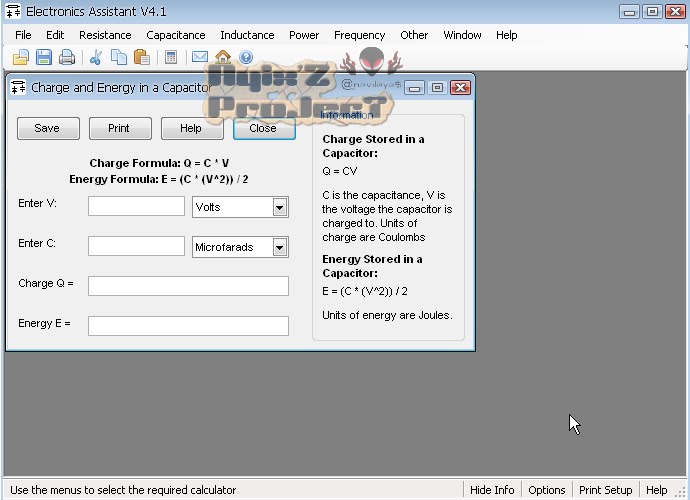Open the File menu
Viewport: 690px width, 500px height.
[23, 35]
